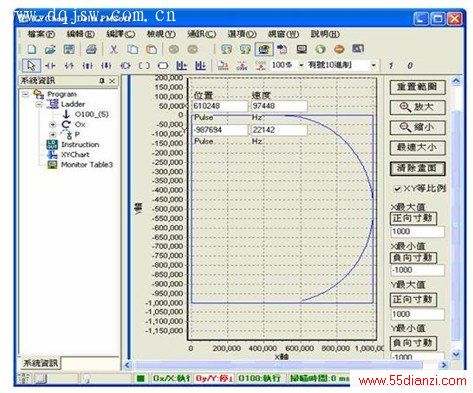Select the arrow pointer tool

pyautogui.click(x=31, y=66)
